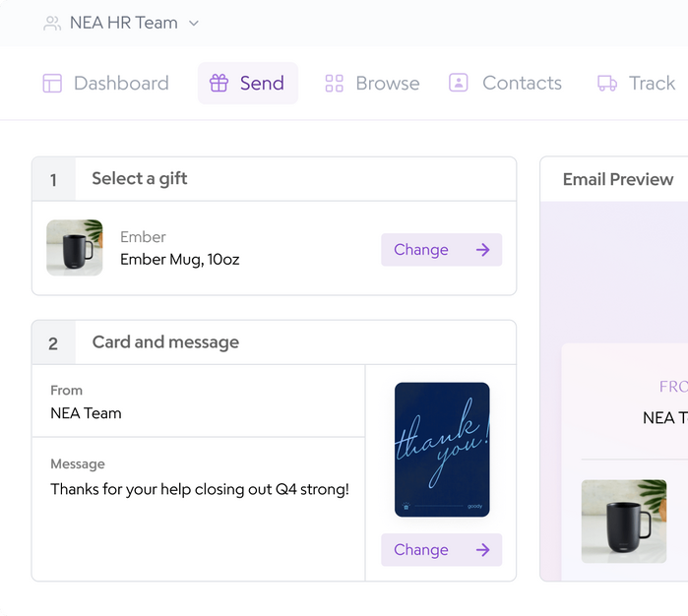
Task: Expand the NEA HR Team dropdown chevron
Action: point(194,24)
